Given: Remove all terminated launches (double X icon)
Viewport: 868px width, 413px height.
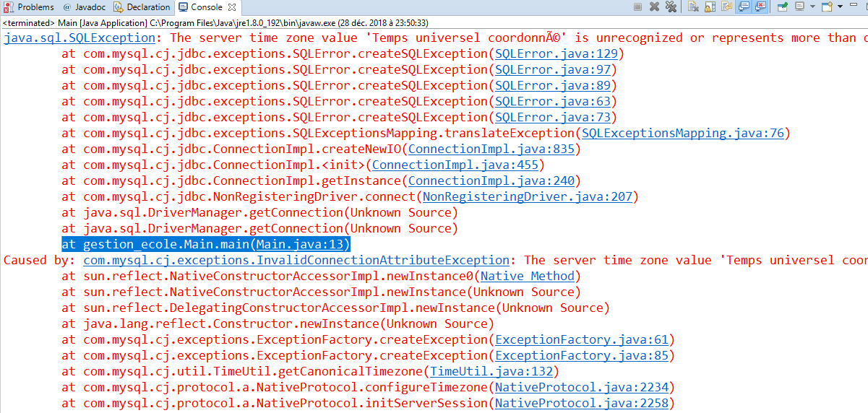Looking at the screenshot, I should click(671, 6).
